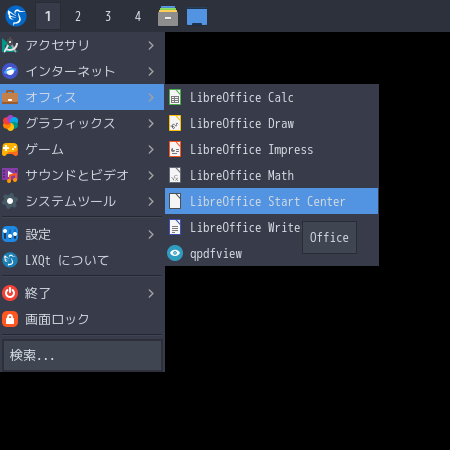Screen dimensions: 450x450
Task: Click the blank Start Center document icon
Action: click(175, 201)
